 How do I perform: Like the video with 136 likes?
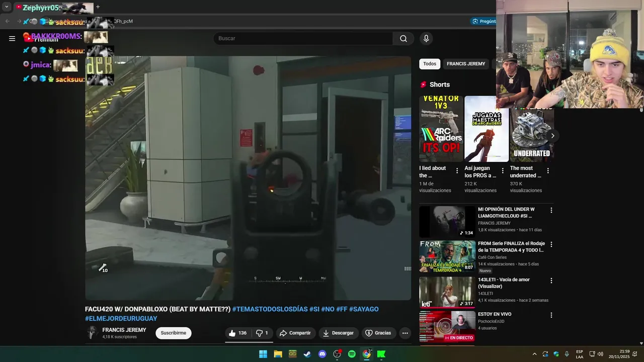pos(238,333)
